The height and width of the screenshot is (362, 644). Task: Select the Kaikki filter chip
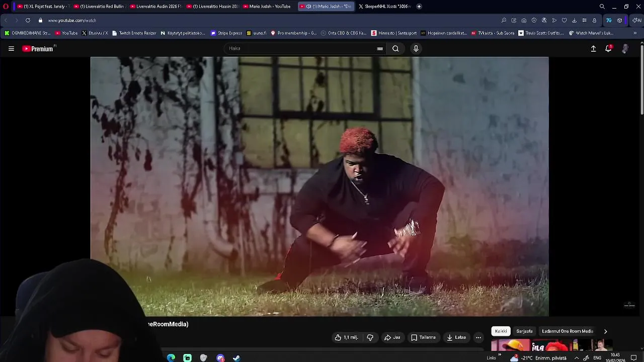[501, 331]
